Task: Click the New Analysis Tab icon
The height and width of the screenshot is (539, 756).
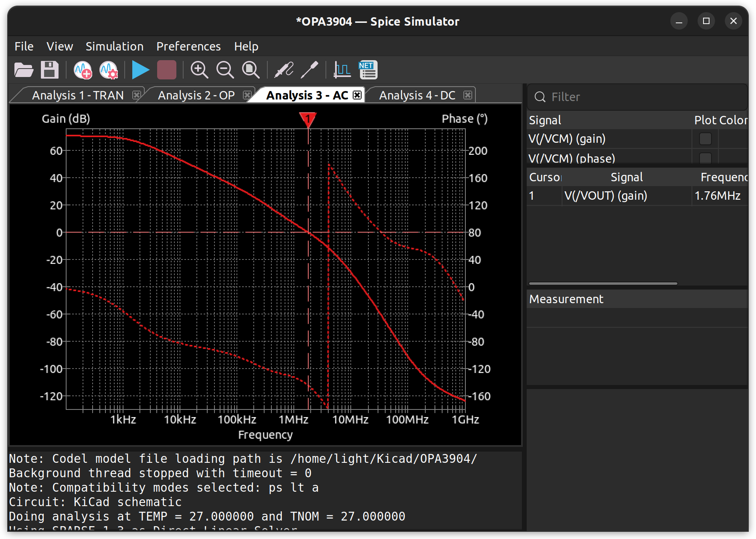Action: pyautogui.click(x=83, y=70)
